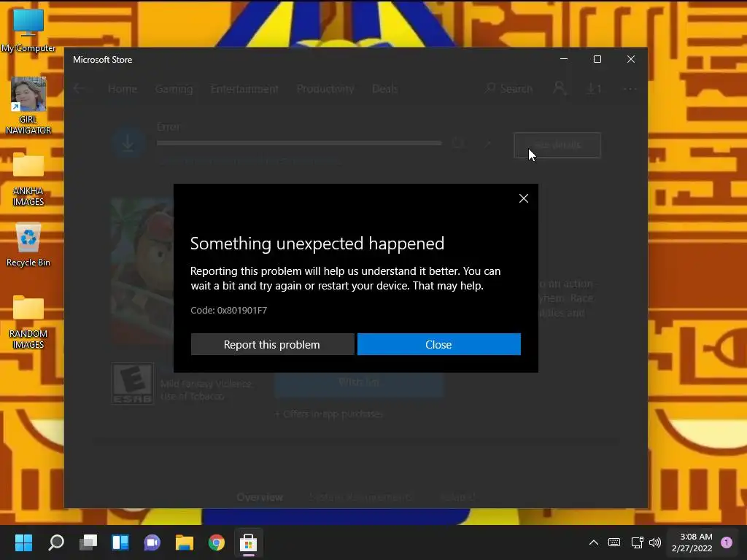Open the account profile icon
Screen dimensions: 747x560
pyautogui.click(x=560, y=88)
